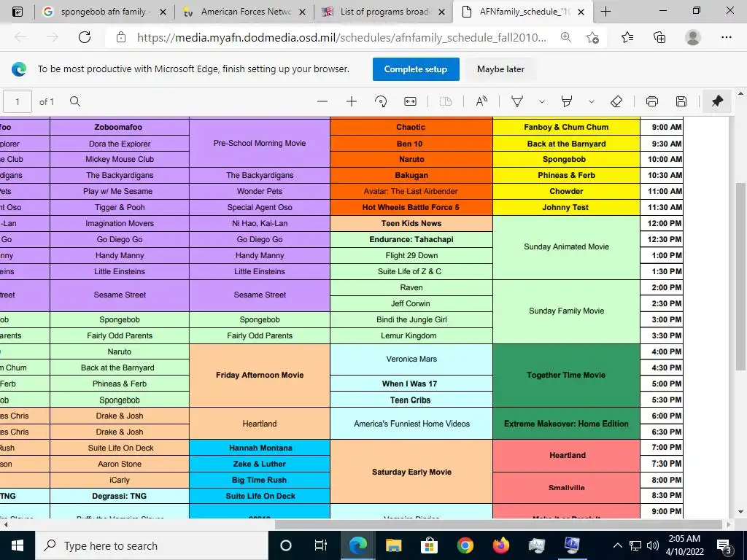Select the PDF Highlight tool
Viewport: 747px width, 560px height.
click(566, 101)
